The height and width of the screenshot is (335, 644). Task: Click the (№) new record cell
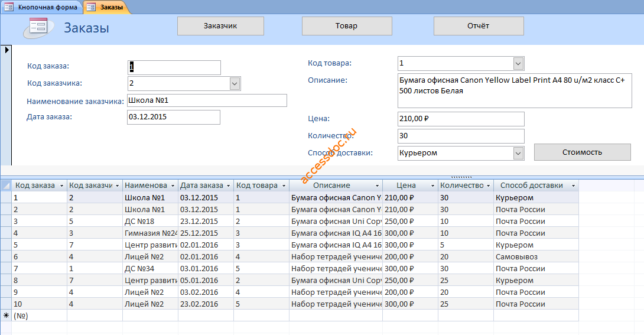click(39, 316)
